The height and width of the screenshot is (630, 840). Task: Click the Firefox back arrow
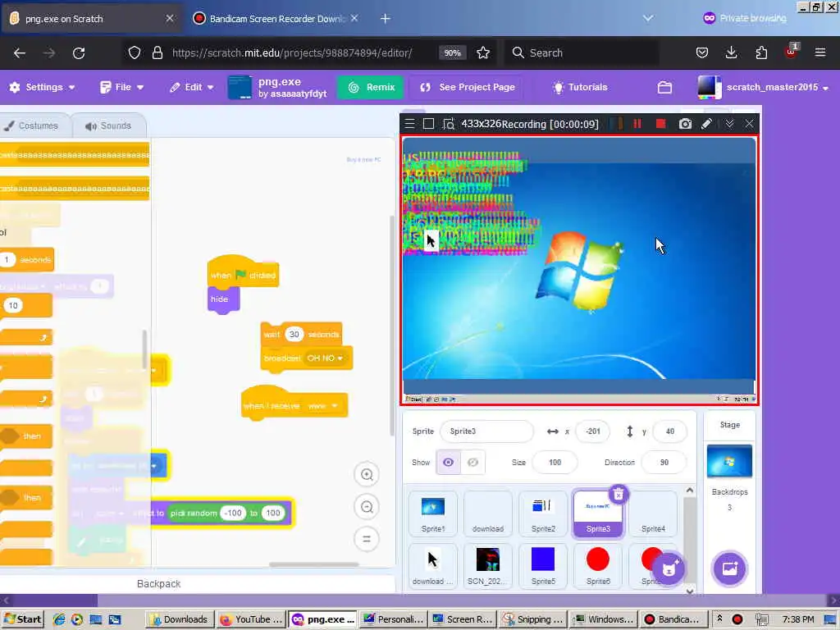click(20, 52)
